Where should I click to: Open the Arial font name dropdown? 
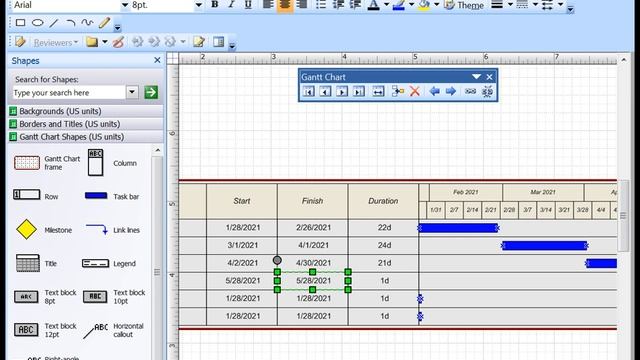tap(124, 5)
